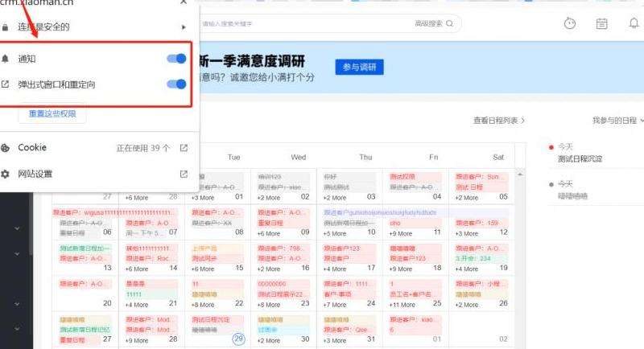Close the site info popup
This screenshot has width=644, height=349.
[x=184, y=2]
